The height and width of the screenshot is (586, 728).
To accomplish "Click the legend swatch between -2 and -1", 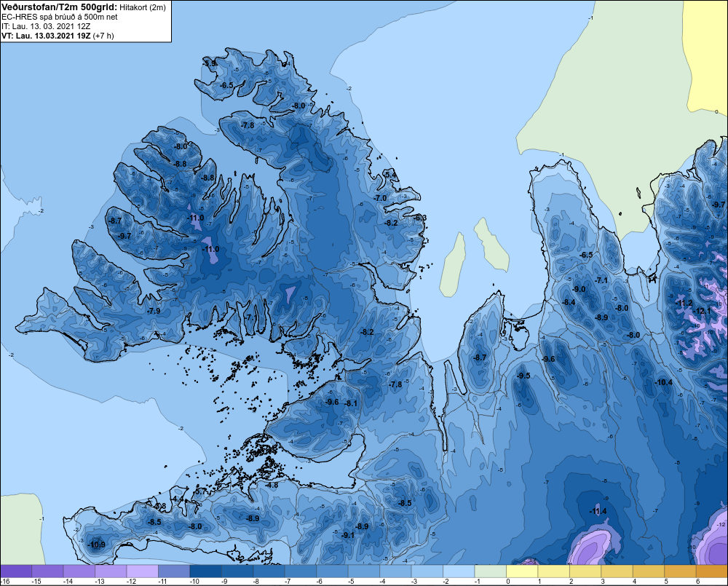I will coord(459,571).
